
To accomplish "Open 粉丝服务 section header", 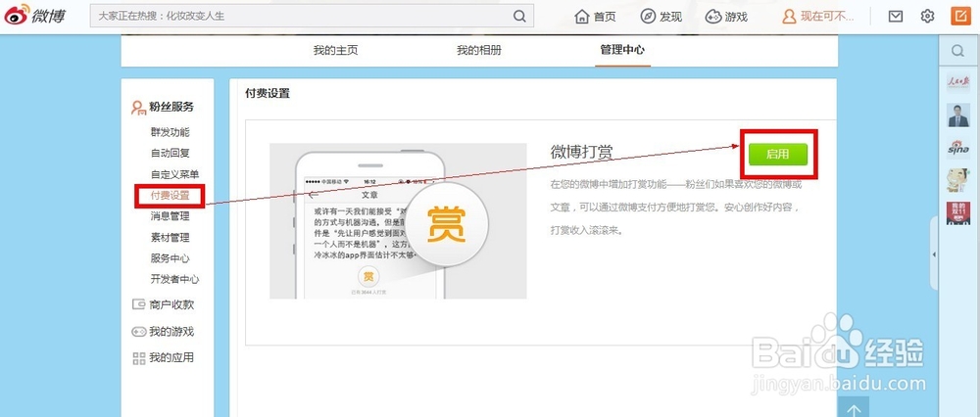I will click(163, 107).
